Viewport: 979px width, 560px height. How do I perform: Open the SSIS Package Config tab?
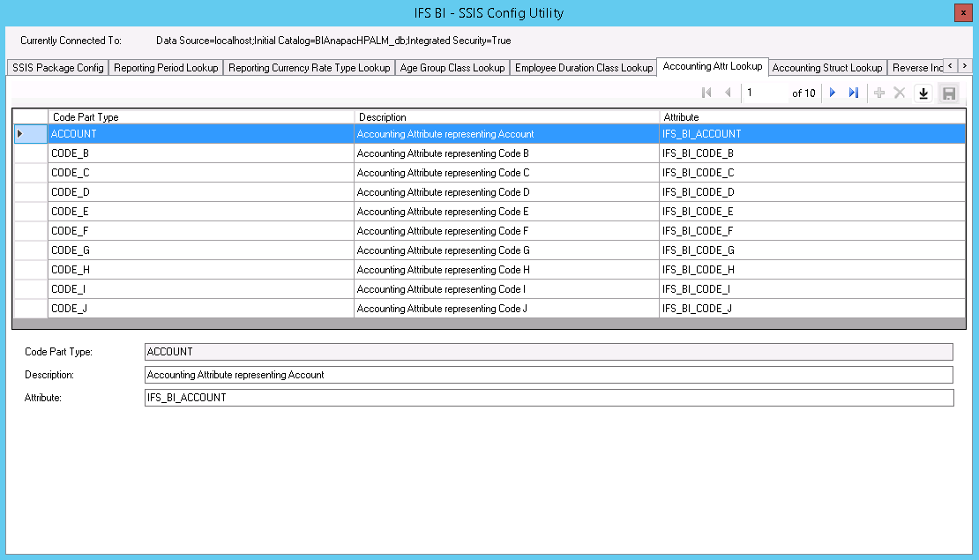coord(58,68)
